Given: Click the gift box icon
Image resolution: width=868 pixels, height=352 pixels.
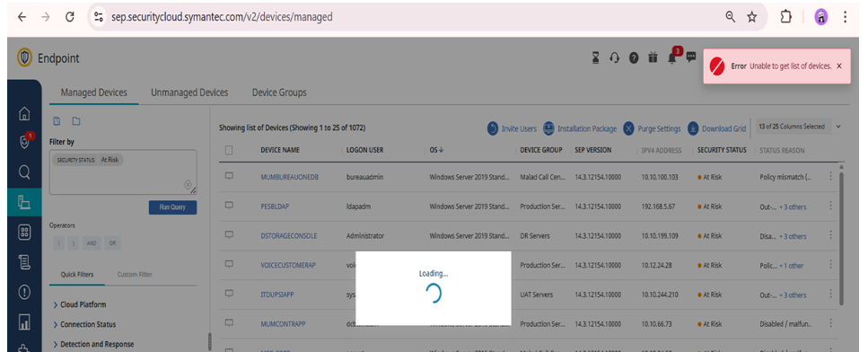Looking at the screenshot, I should [653, 57].
